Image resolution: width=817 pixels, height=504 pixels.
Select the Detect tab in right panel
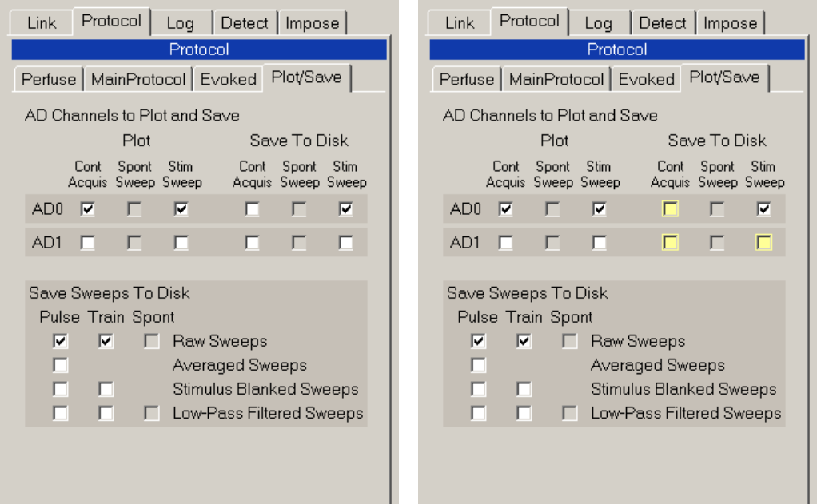pos(662,23)
